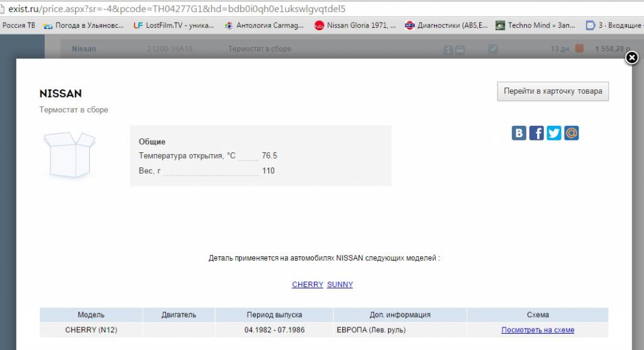Click 'Термостат в сборе' subtitle in popup
Image resolution: width=644 pixels, height=350 pixels.
[74, 110]
